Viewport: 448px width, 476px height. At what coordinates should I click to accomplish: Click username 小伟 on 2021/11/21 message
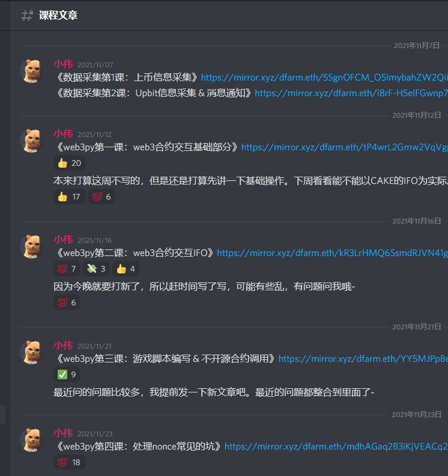[x=63, y=346]
